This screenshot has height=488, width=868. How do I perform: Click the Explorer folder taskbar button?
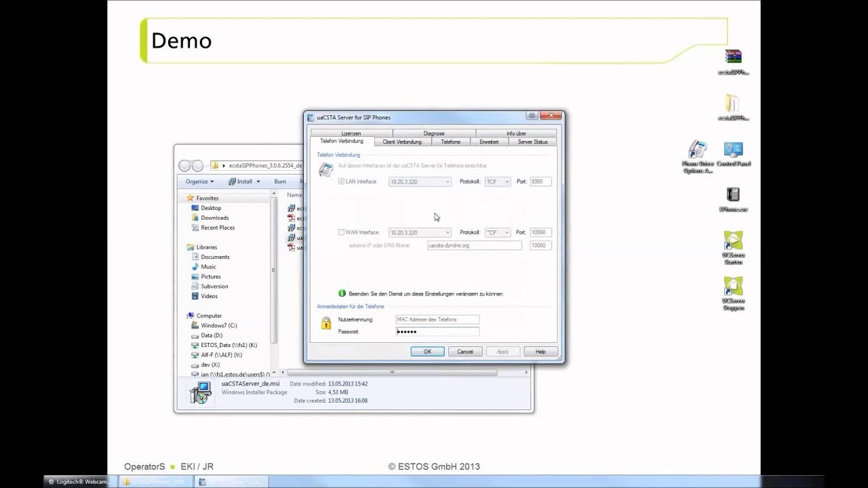[155, 481]
